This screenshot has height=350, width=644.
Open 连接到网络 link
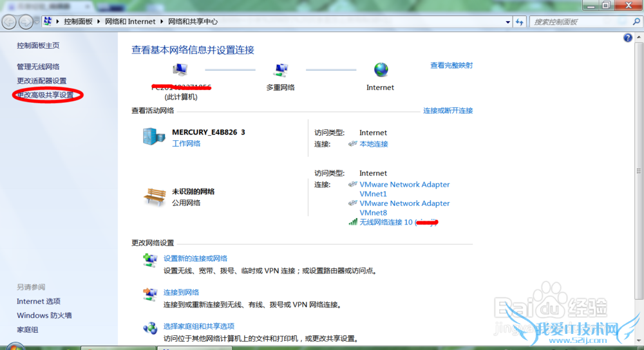pos(181,292)
